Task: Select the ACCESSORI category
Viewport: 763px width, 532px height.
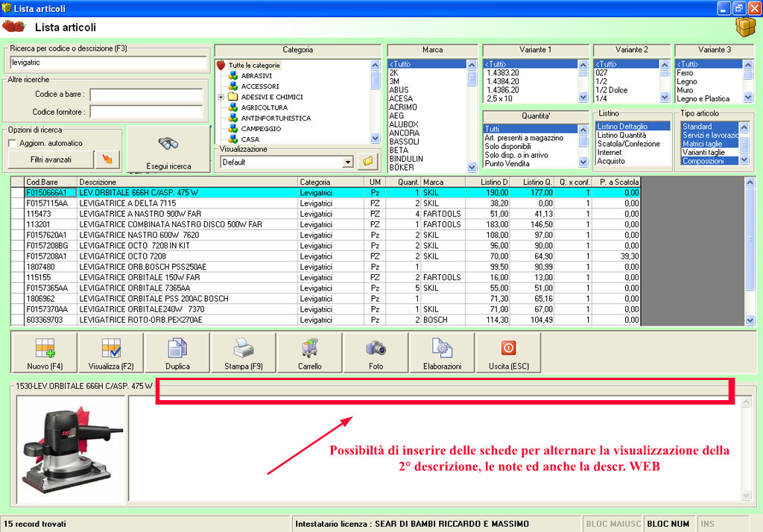Action: coord(260,86)
